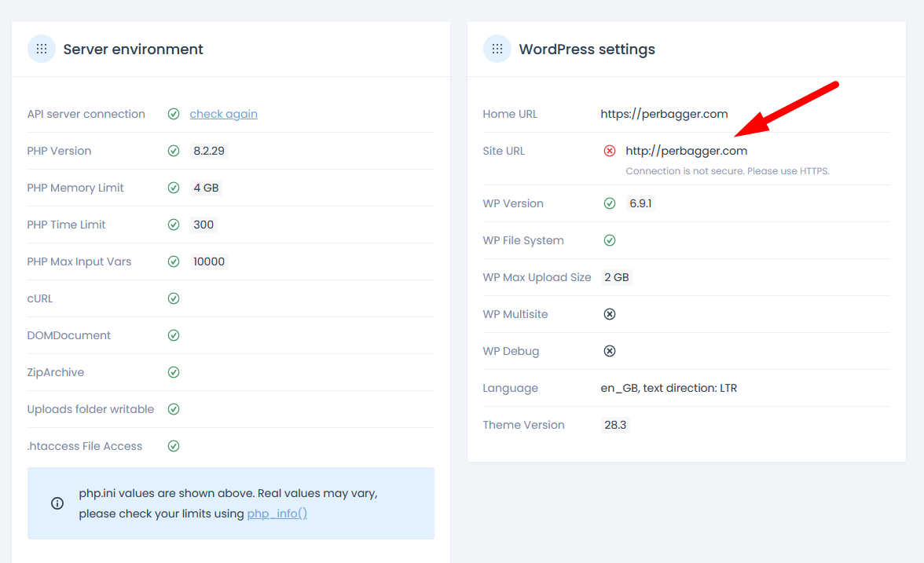This screenshot has width=924, height=563.
Task: Open the php_info() link
Action: 277,514
